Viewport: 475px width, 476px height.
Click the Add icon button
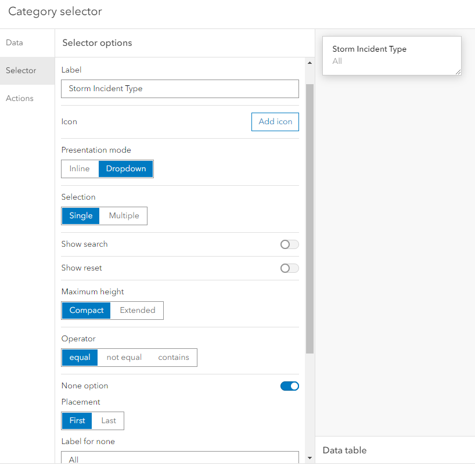point(275,122)
